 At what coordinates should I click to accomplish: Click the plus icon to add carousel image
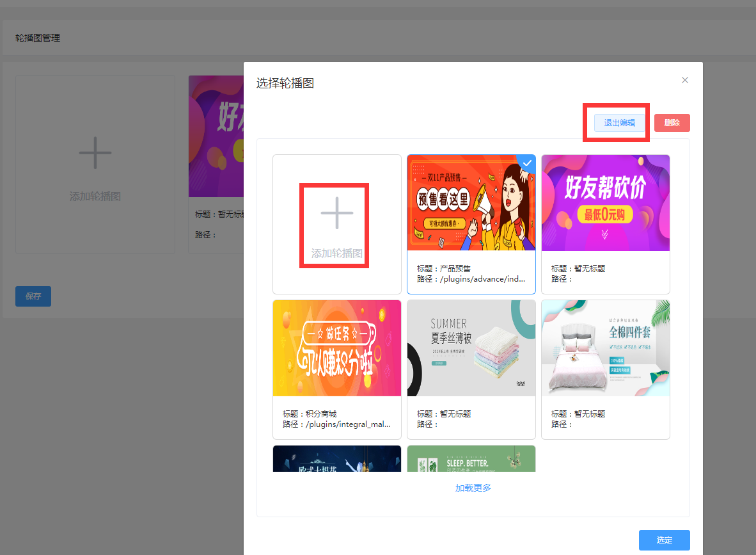tap(336, 213)
